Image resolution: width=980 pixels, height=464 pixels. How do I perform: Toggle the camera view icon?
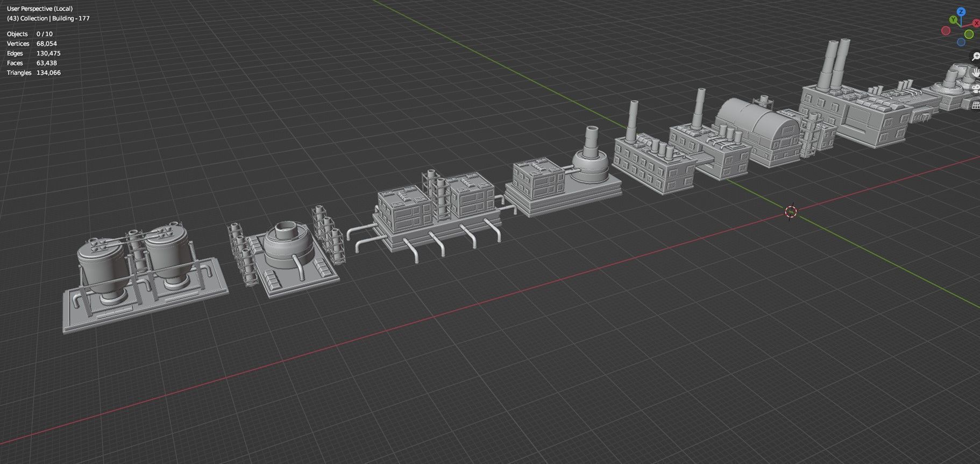click(x=976, y=88)
